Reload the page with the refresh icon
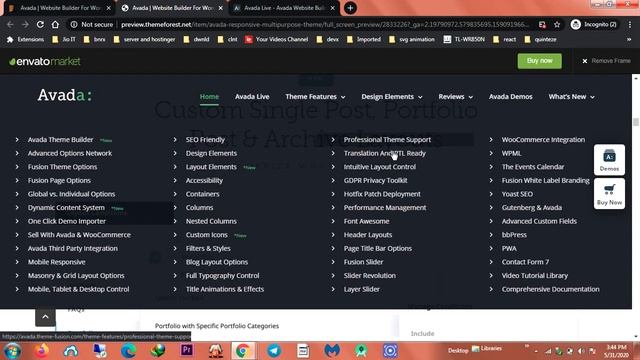 (40, 24)
